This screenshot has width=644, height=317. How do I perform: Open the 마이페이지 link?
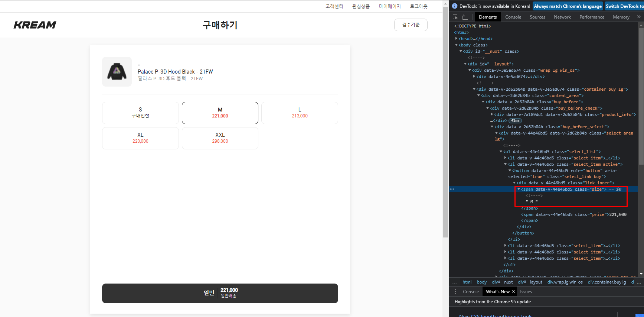coord(390,6)
